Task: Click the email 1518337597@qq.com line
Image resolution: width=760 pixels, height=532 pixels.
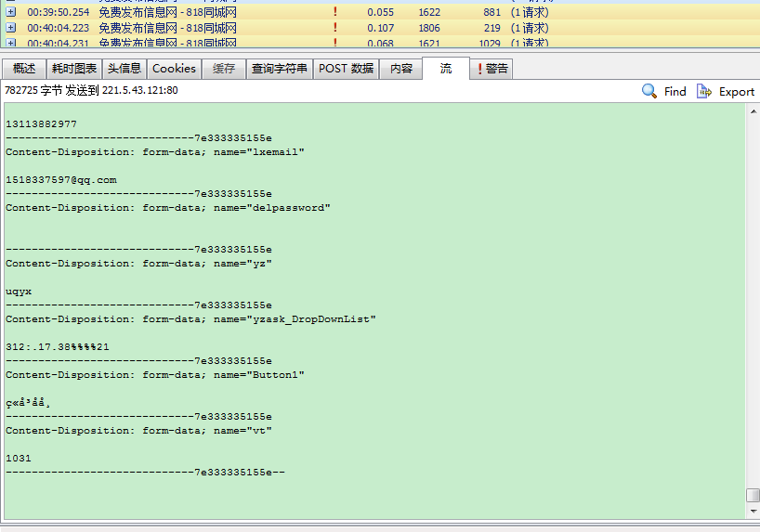Action: click(61, 180)
